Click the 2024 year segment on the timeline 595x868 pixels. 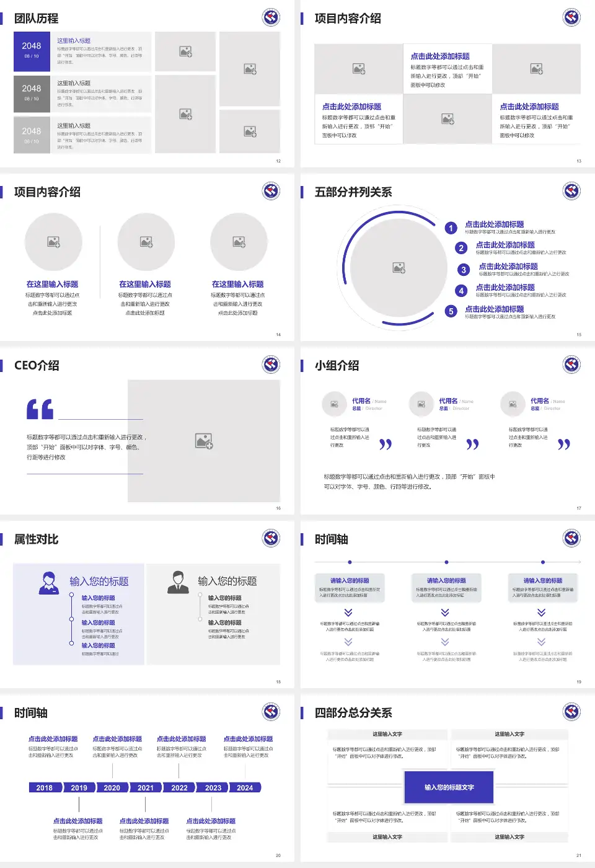click(x=245, y=787)
